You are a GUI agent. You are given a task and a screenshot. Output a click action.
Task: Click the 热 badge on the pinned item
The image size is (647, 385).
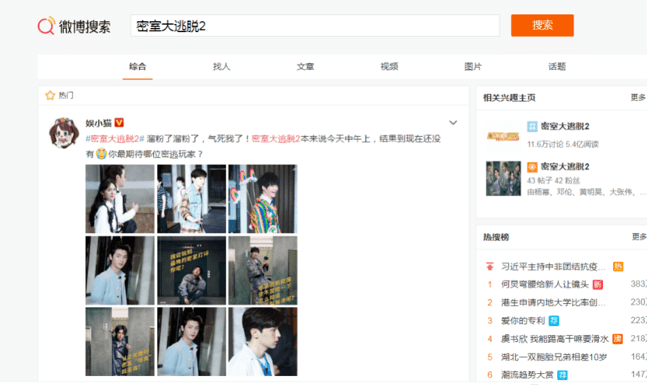pyautogui.click(x=618, y=267)
